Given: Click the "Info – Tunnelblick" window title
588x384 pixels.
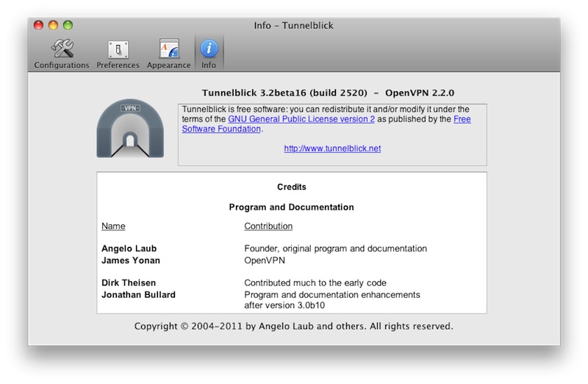Looking at the screenshot, I should 294,26.
